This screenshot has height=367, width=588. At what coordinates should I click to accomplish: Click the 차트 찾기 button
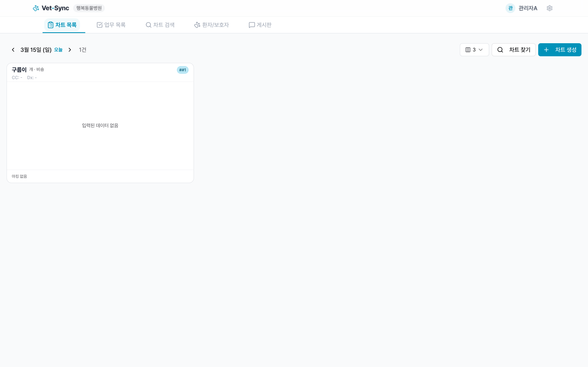click(513, 50)
